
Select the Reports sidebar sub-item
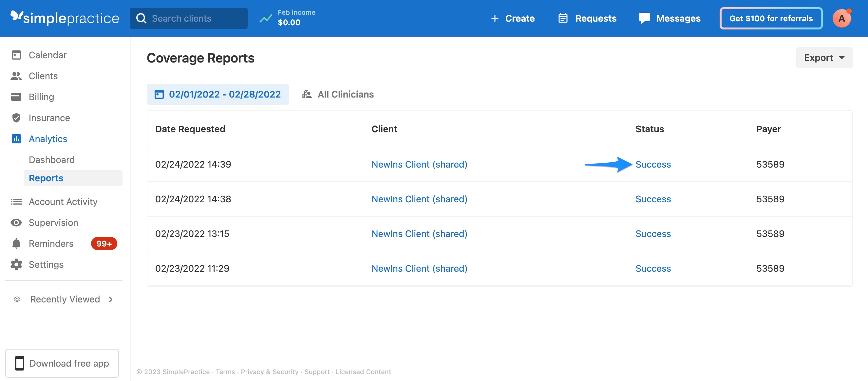pos(46,178)
